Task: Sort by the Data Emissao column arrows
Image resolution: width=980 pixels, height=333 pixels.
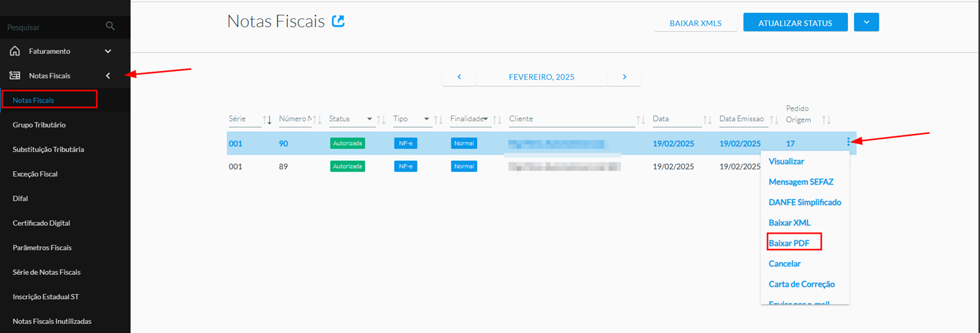Action: pos(774,119)
